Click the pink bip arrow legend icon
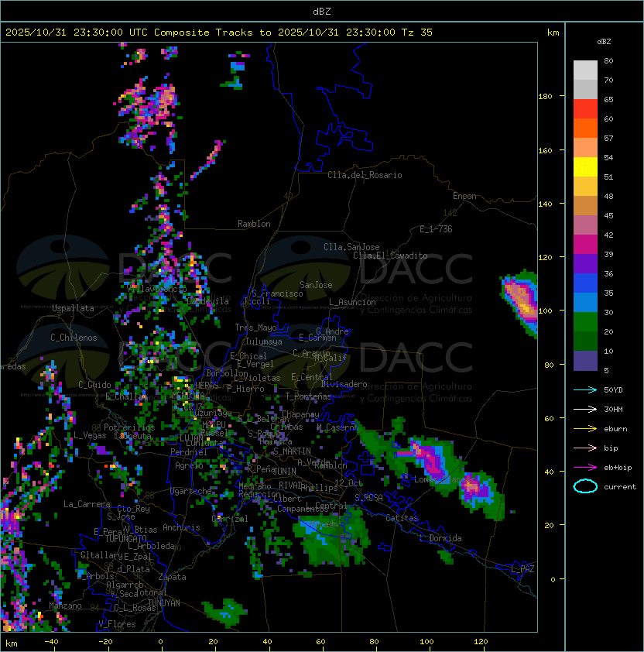This screenshot has height=652, width=644. [585, 448]
